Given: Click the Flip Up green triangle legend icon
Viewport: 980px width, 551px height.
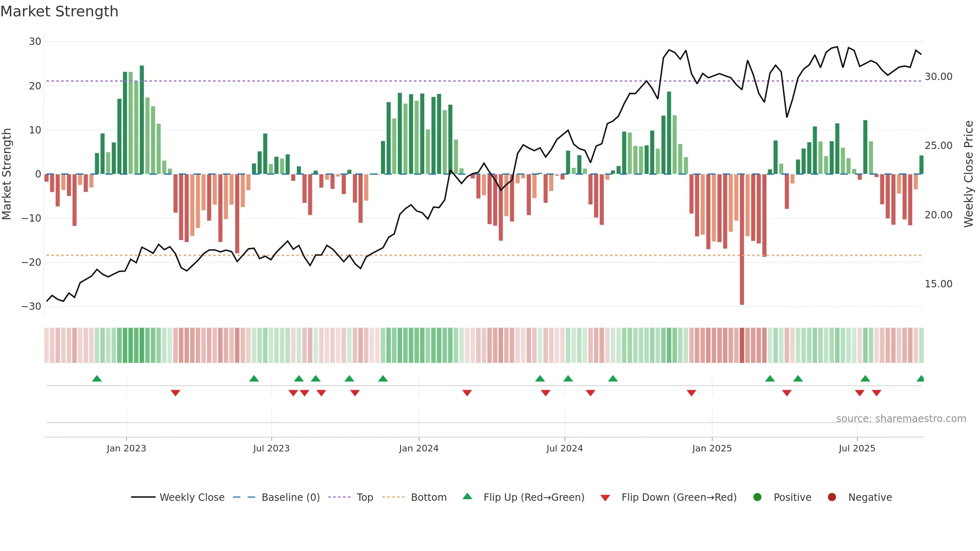Looking at the screenshot, I should (x=468, y=496).
